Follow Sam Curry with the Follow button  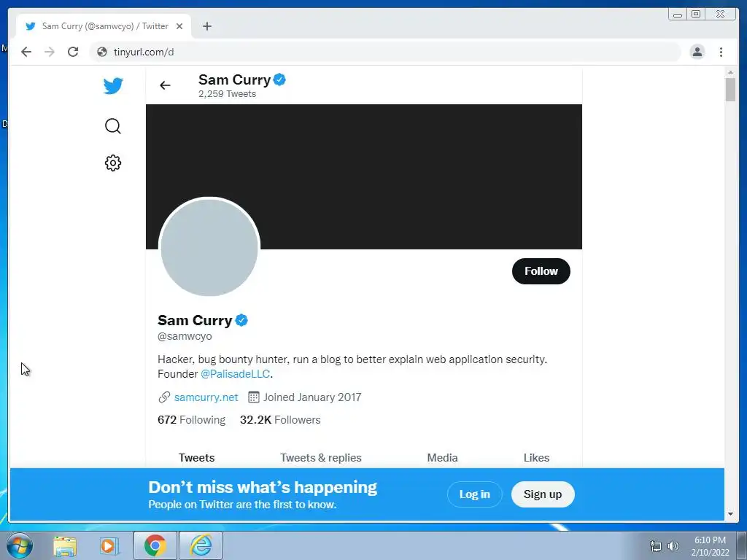tap(541, 271)
